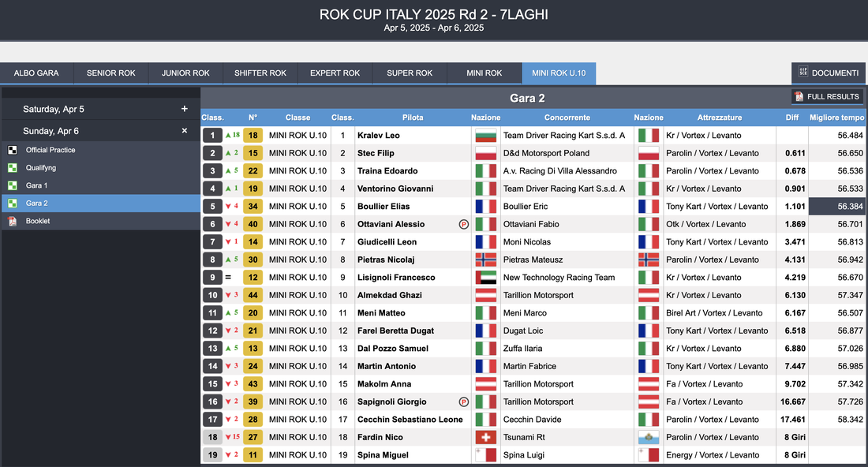
Task: Click the penalty P icon for Sapignoli Giorgio
Action: pyautogui.click(x=464, y=402)
